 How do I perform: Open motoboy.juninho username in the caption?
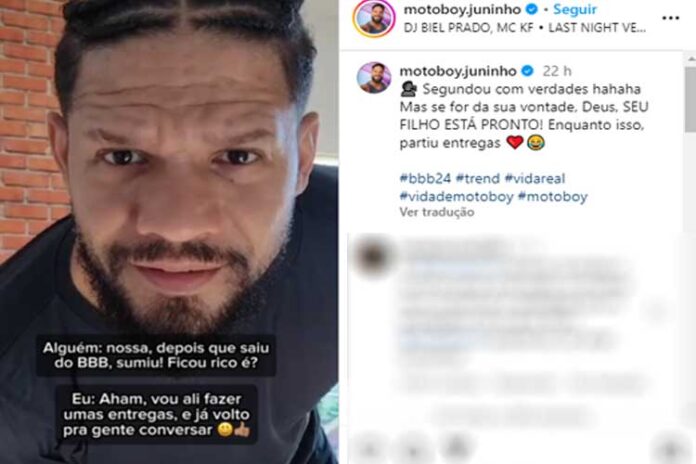click(x=458, y=71)
